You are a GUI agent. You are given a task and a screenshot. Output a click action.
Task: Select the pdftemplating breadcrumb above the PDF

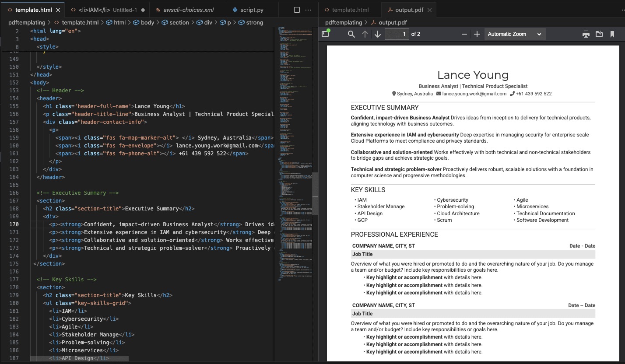pos(344,22)
